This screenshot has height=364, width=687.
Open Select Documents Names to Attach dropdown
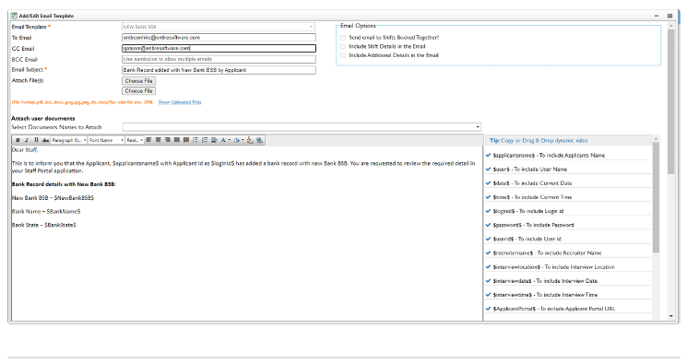tap(301, 127)
